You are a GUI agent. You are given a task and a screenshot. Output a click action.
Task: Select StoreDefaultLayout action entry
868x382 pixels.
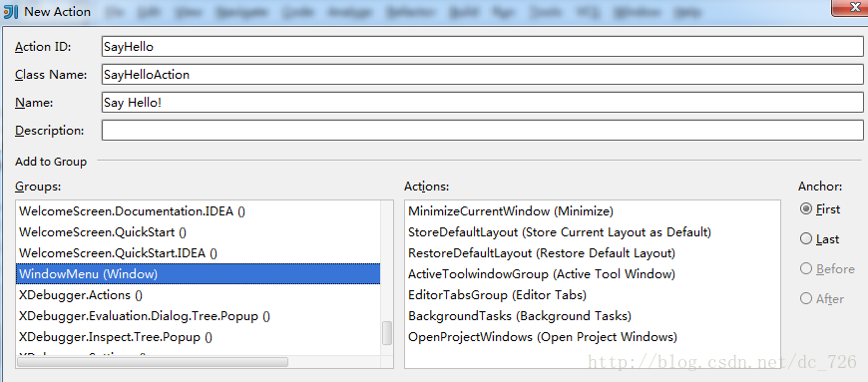593,232
